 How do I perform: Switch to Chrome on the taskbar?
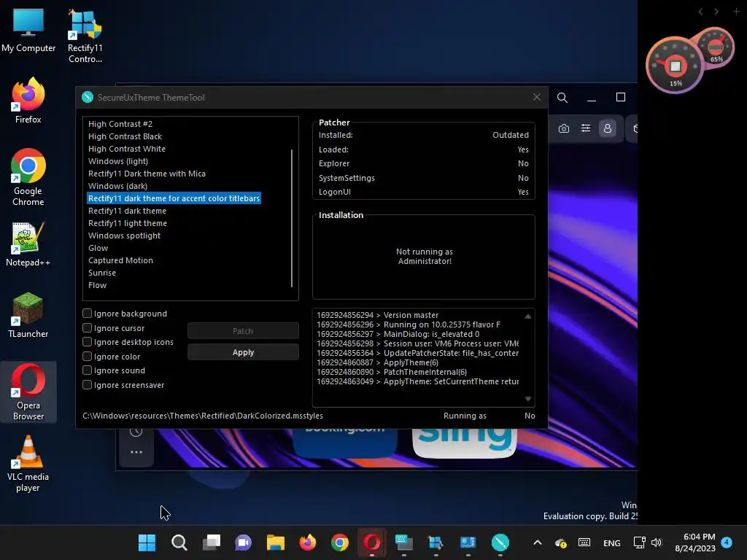[x=340, y=542]
